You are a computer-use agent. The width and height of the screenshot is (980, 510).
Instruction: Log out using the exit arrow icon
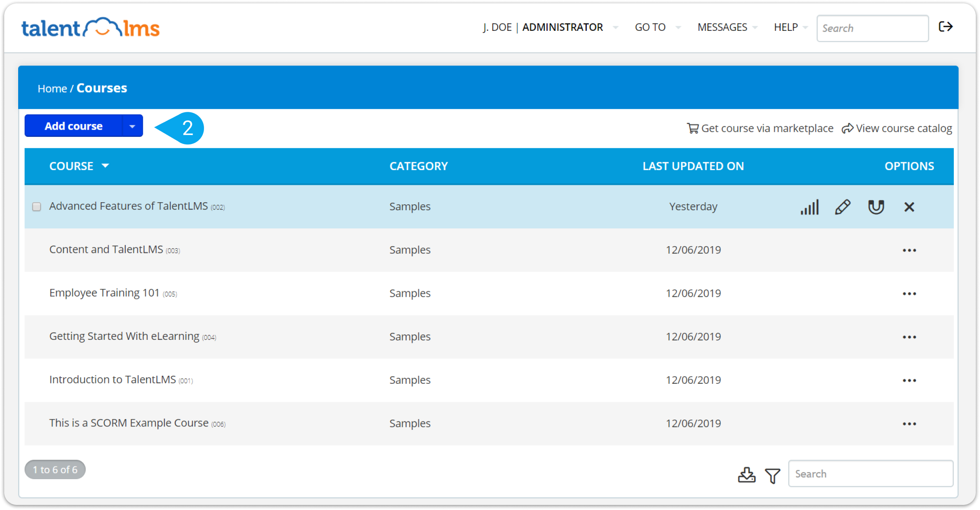tap(946, 27)
